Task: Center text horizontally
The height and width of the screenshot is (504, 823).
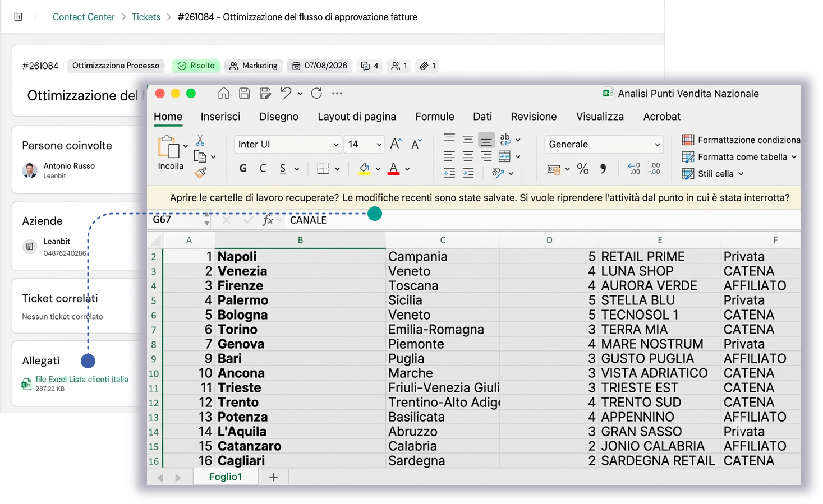Action: tap(468, 156)
